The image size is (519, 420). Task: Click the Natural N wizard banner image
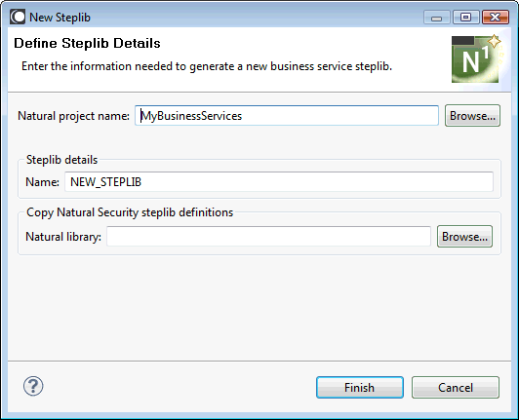tap(476, 58)
